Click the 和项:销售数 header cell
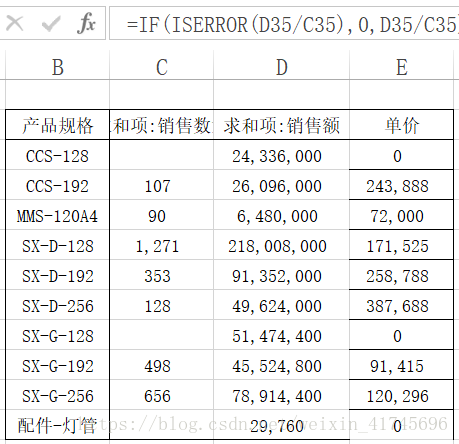 (162, 125)
